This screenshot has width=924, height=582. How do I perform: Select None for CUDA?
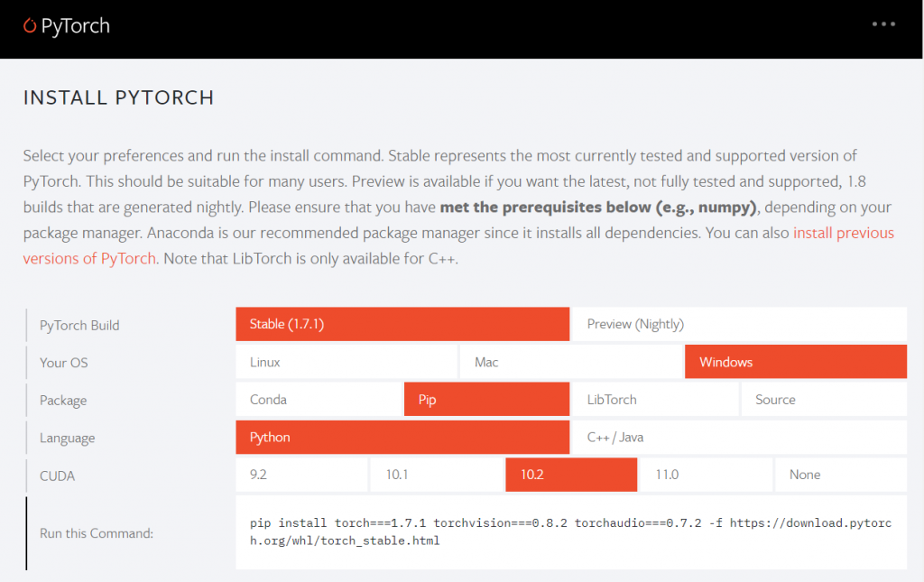(840, 475)
